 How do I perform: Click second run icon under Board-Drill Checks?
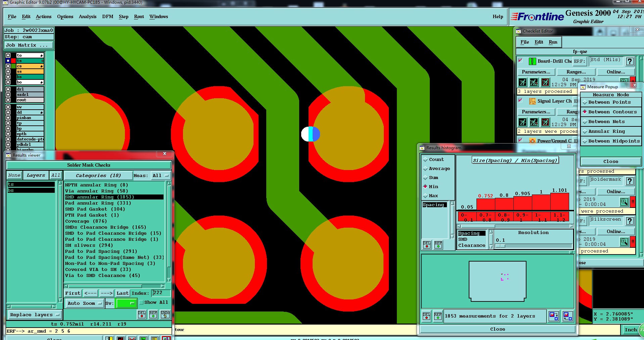pyautogui.click(x=534, y=82)
